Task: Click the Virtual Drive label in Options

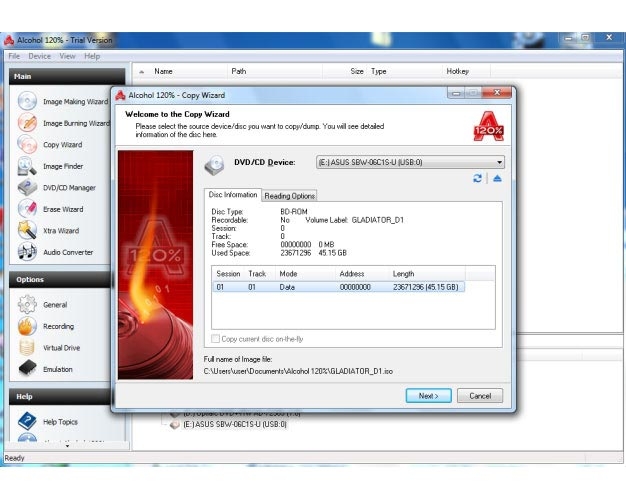Action: 61,347
